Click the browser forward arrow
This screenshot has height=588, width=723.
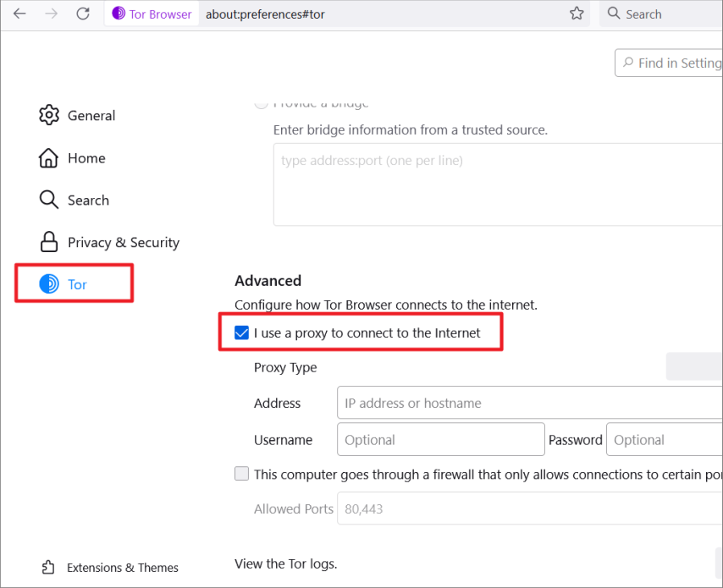point(51,14)
